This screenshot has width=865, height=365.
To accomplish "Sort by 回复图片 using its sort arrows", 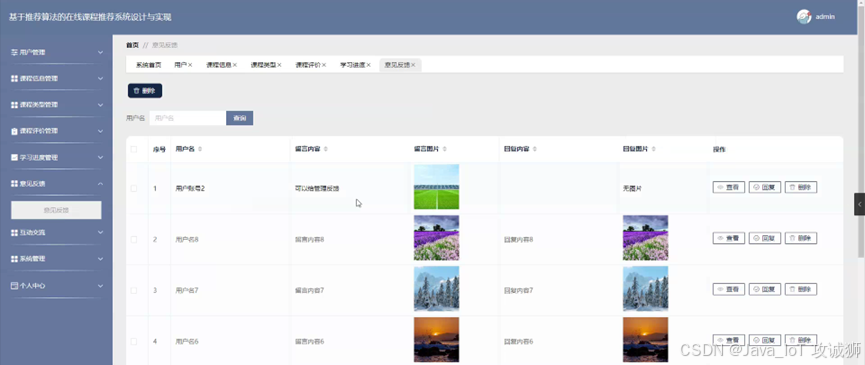I will tap(654, 149).
